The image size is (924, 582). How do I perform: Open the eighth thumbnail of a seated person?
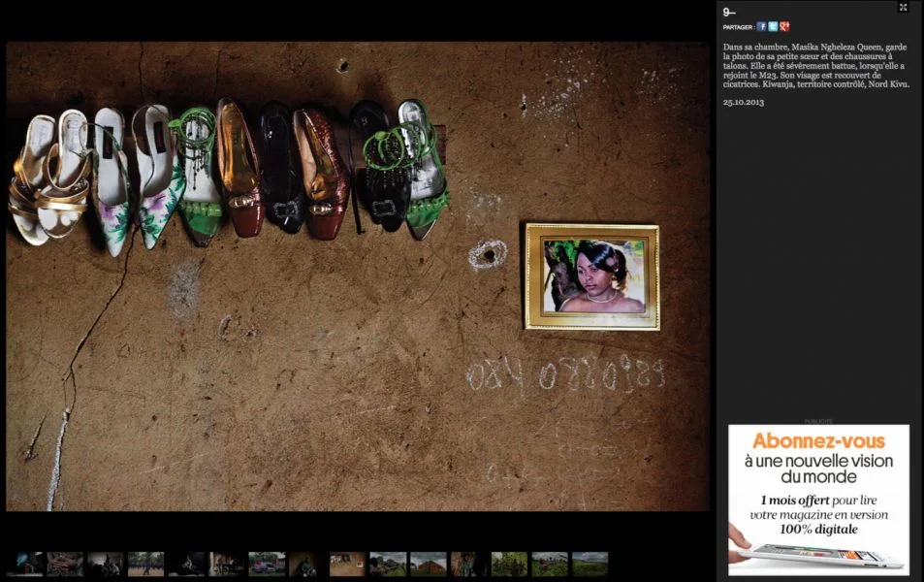tap(307, 564)
